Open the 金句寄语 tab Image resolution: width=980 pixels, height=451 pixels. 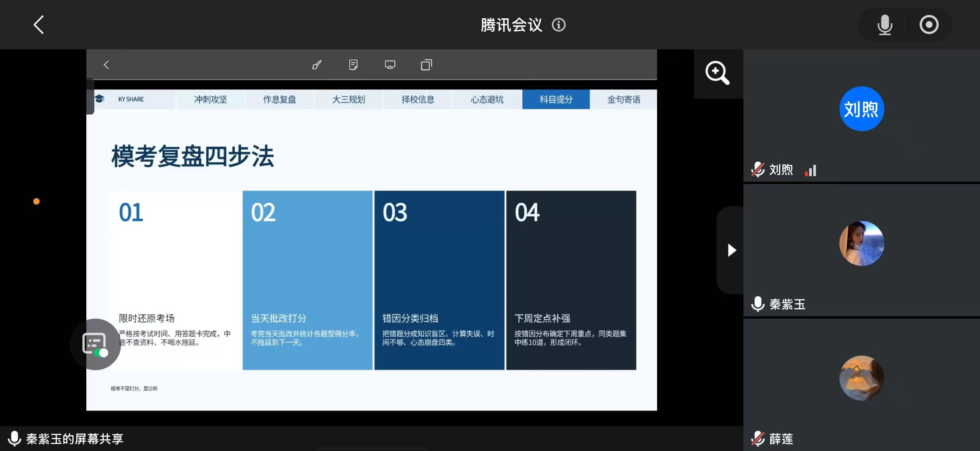point(623,99)
